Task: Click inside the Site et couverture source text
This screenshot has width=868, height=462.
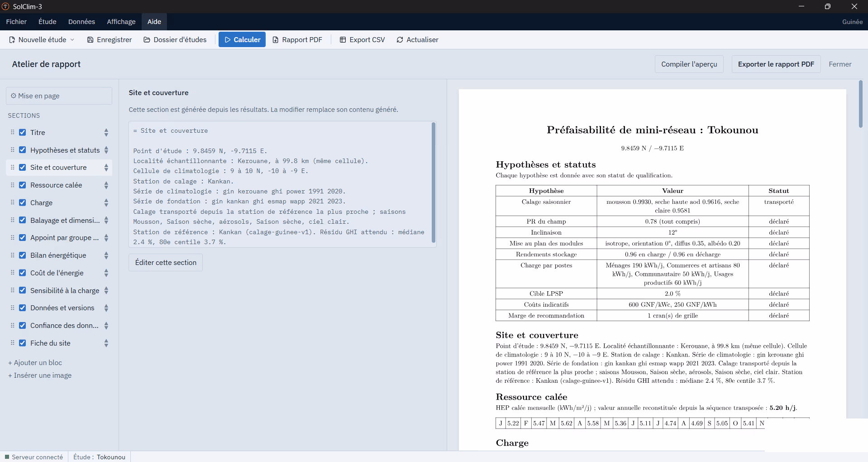Action: 280,184
